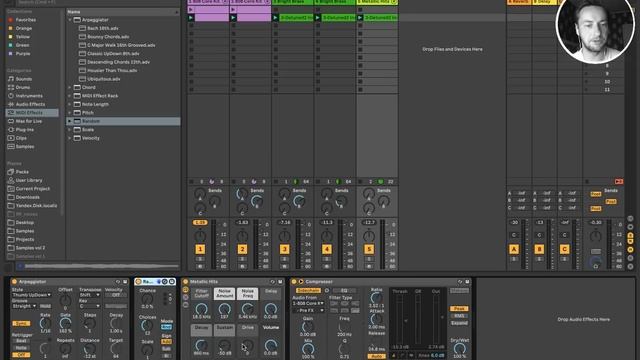Click Arpeggiator hot-swap preset icon
Viewport: 640px width, 360px height.
click(x=118, y=282)
